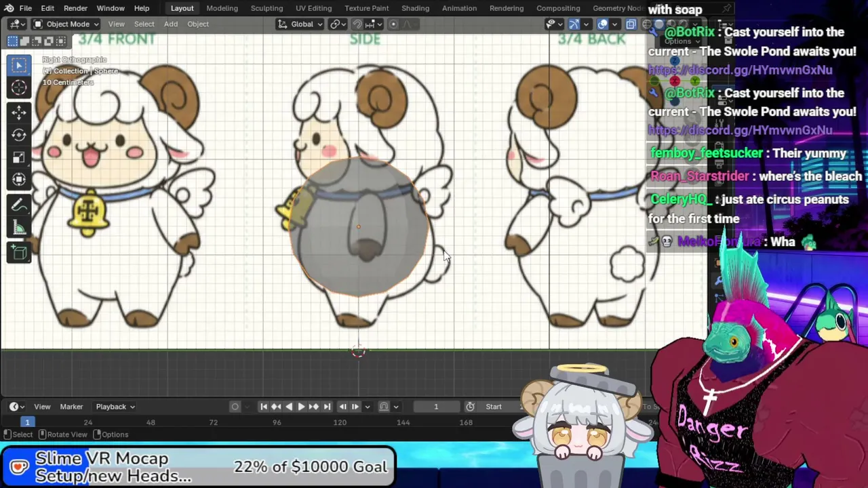Select the Scale tool
This screenshot has height=488, width=868.
pyautogui.click(x=19, y=157)
